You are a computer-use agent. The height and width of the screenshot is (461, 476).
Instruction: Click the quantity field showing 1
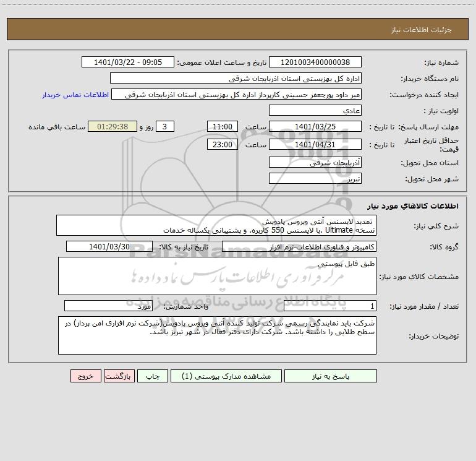pyautogui.click(x=330, y=306)
